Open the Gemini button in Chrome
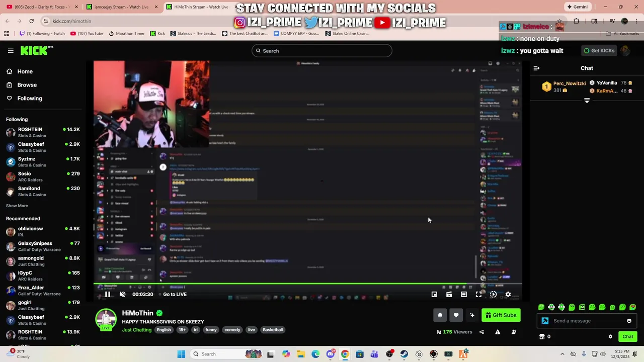Screen dimensions: 644x362 coord(577,7)
